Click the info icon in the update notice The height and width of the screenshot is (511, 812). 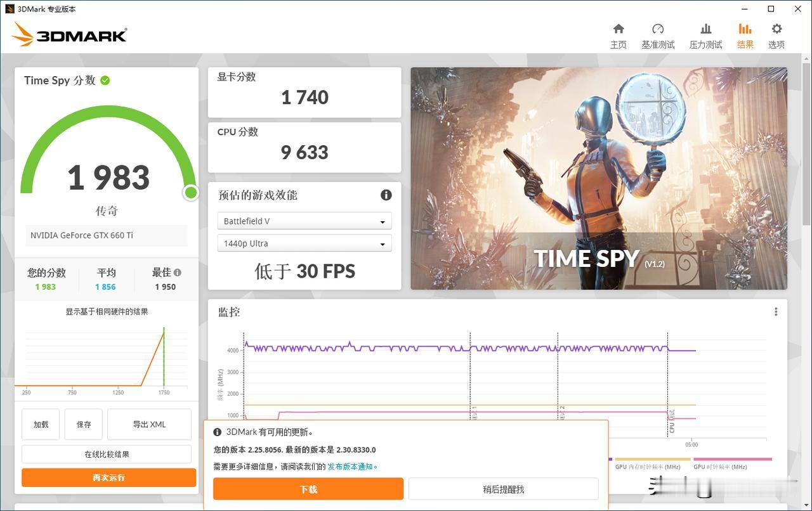click(218, 432)
